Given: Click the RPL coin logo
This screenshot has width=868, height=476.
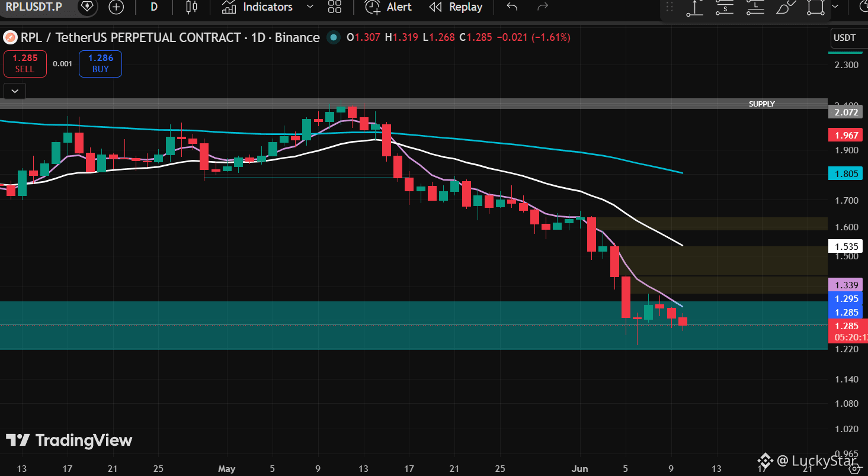Looking at the screenshot, I should (x=10, y=38).
